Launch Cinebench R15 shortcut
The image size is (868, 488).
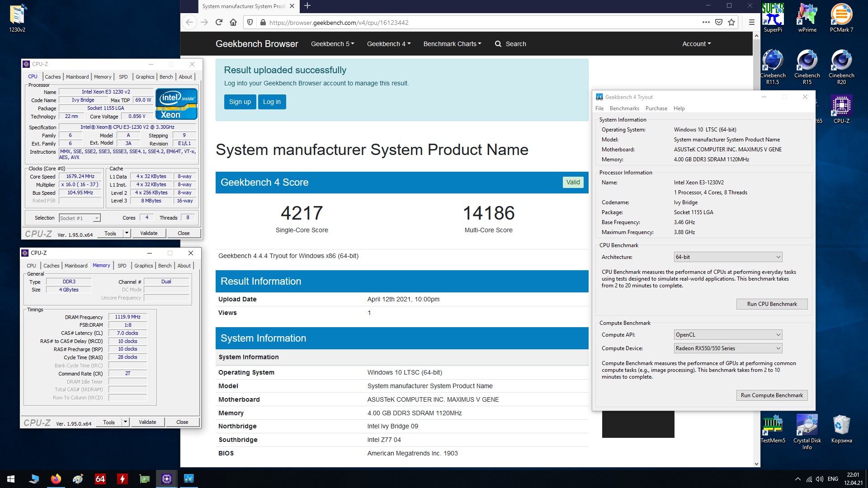point(807,67)
